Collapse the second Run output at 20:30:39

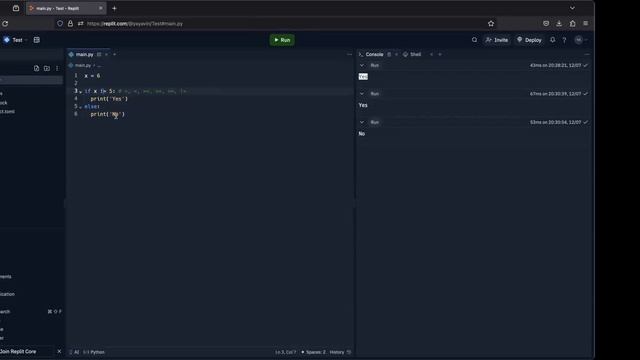click(x=362, y=94)
